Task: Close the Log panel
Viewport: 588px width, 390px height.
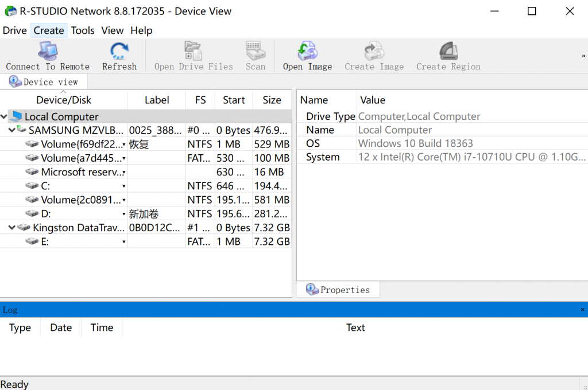Action: [582, 310]
